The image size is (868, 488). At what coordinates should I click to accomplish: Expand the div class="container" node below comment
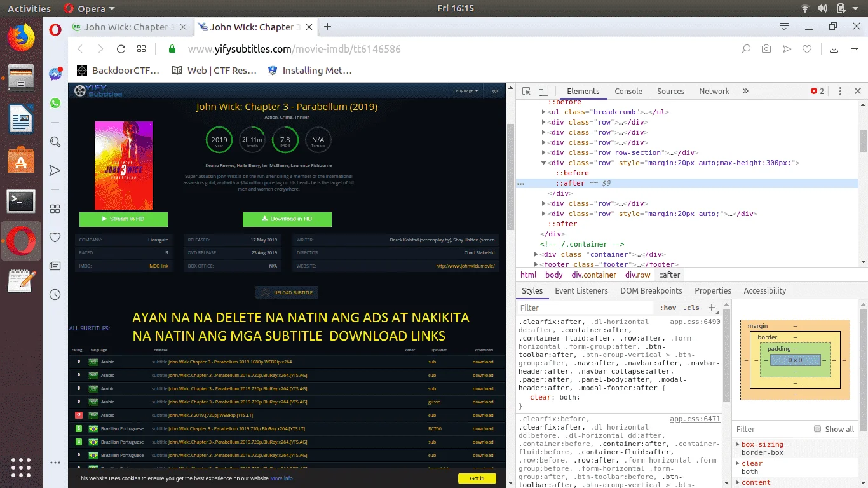pyautogui.click(x=536, y=254)
